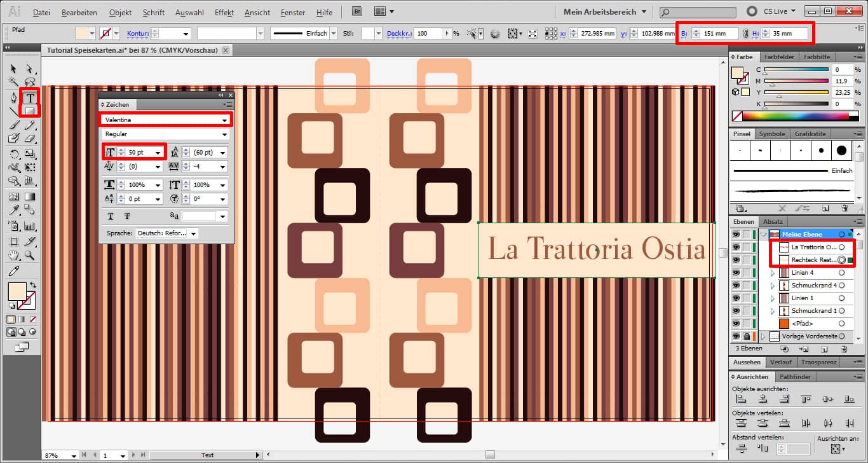Switch to the Pathfinder tab
This screenshot has height=463, width=868.
(794, 377)
